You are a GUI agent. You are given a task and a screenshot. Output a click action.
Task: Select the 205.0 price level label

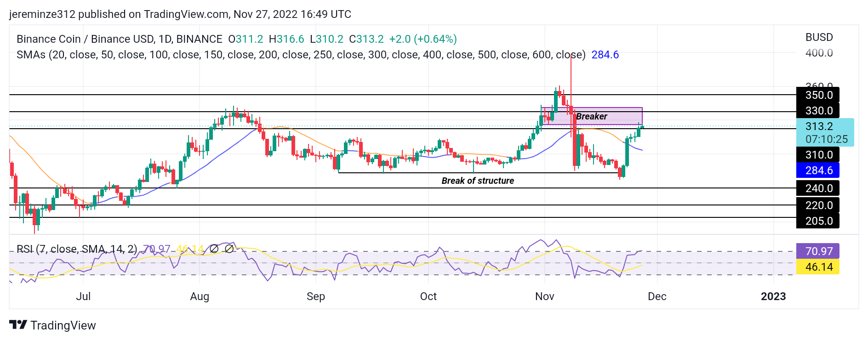click(x=818, y=221)
